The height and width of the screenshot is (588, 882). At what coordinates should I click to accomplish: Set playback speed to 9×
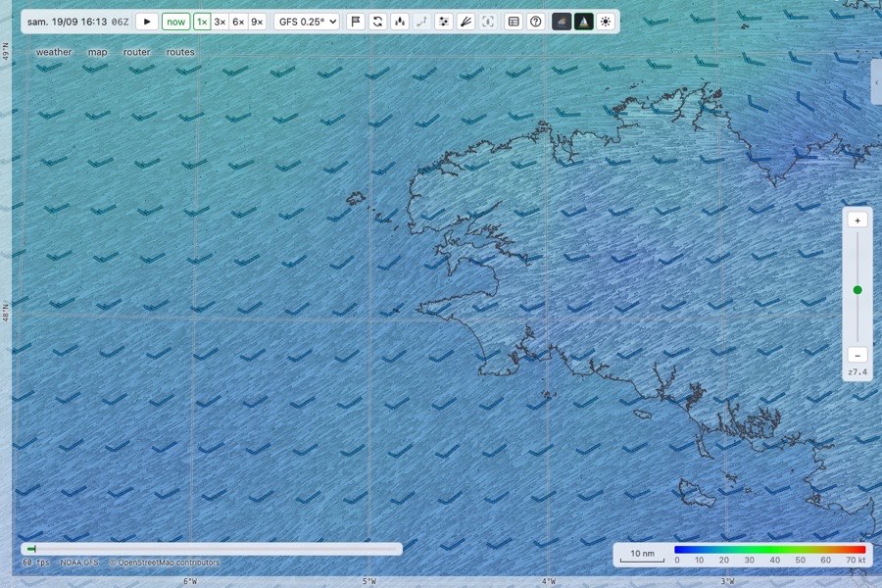(257, 22)
